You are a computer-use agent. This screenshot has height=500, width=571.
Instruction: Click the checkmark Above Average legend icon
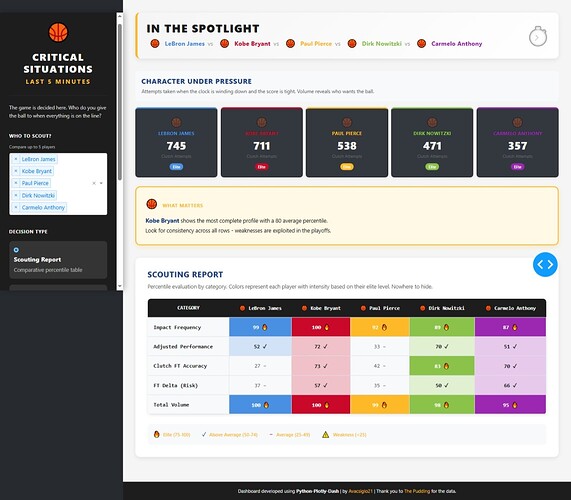(204, 434)
